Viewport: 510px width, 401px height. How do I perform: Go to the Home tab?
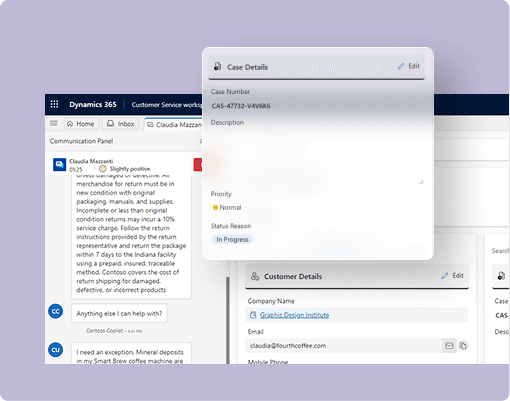[x=81, y=124]
